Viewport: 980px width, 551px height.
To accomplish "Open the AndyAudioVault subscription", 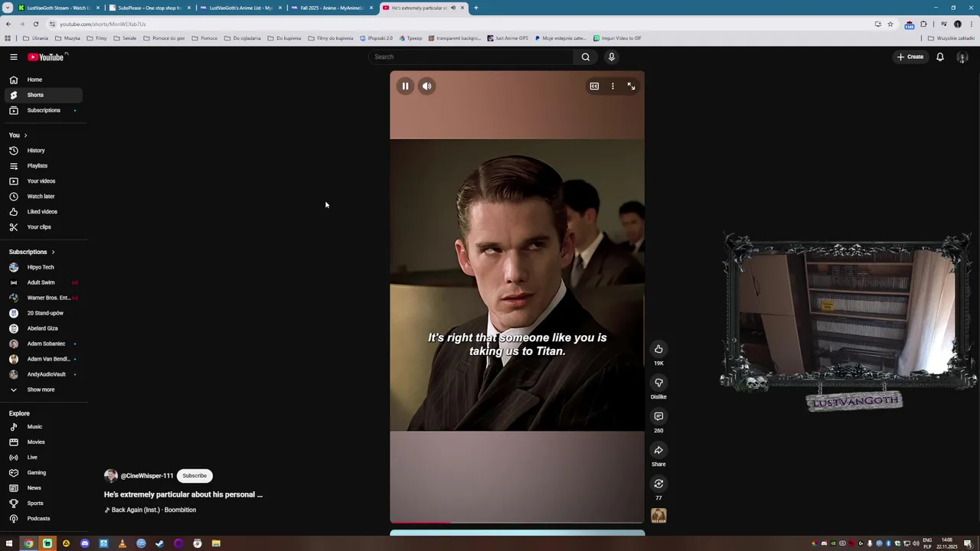I will (x=43, y=374).
